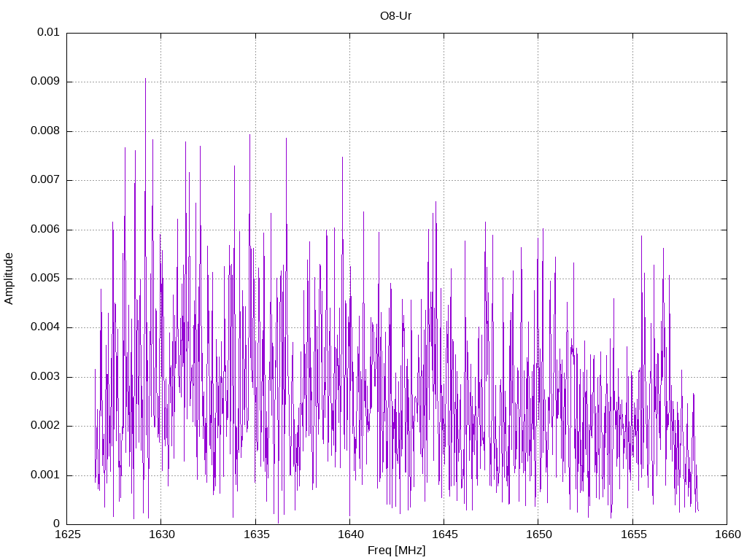The image size is (747, 560).
Task: Click y-axis tick label 0.007
Action: (x=44, y=179)
